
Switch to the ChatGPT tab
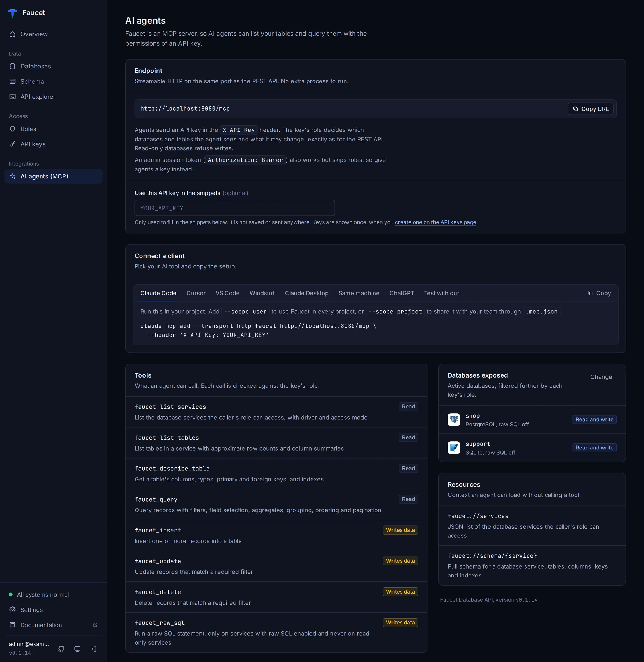point(401,293)
